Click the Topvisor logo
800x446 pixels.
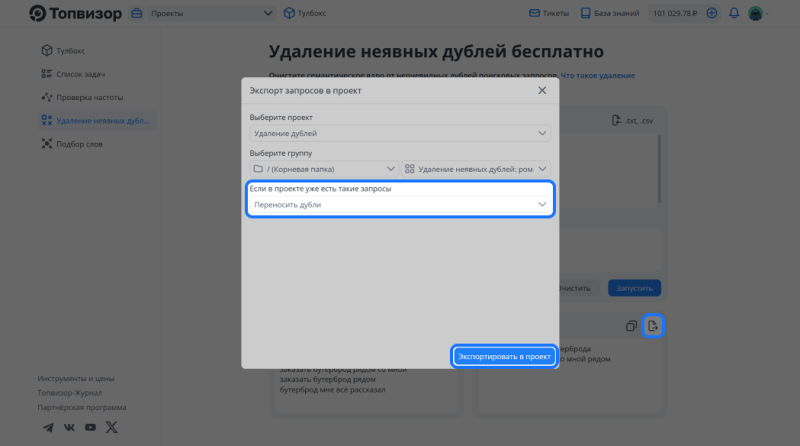[76, 13]
